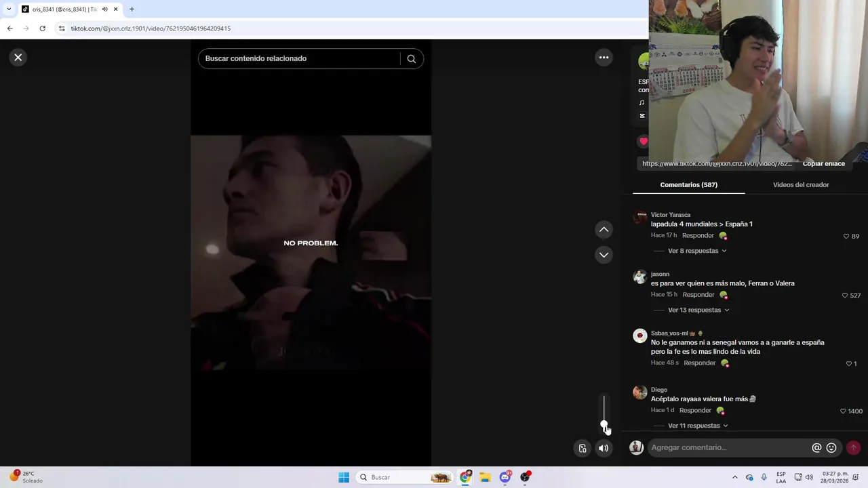
Task: Click the tiktok.com address bar URL
Action: click(x=151, y=28)
